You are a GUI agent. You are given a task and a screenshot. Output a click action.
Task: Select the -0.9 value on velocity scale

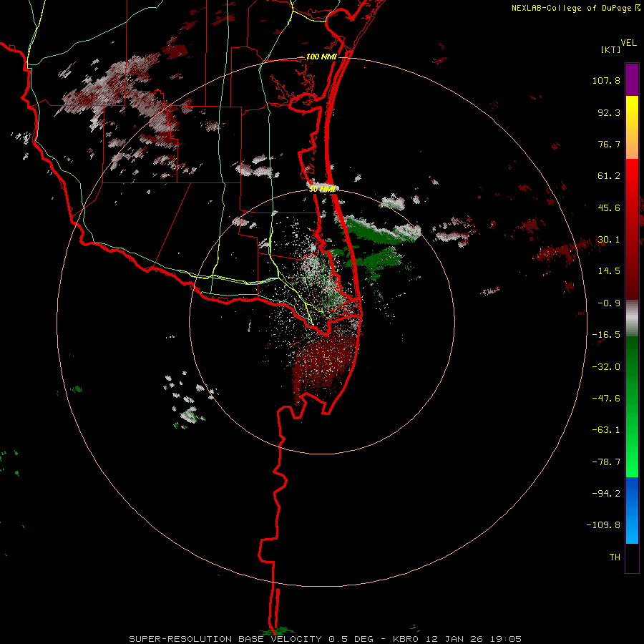pyautogui.click(x=609, y=303)
